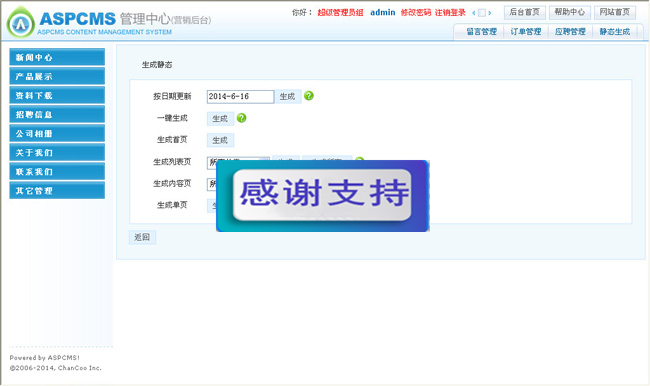The height and width of the screenshot is (386, 650).
Task: Click the ASPCMS logo icon
Action: pyautogui.click(x=20, y=23)
